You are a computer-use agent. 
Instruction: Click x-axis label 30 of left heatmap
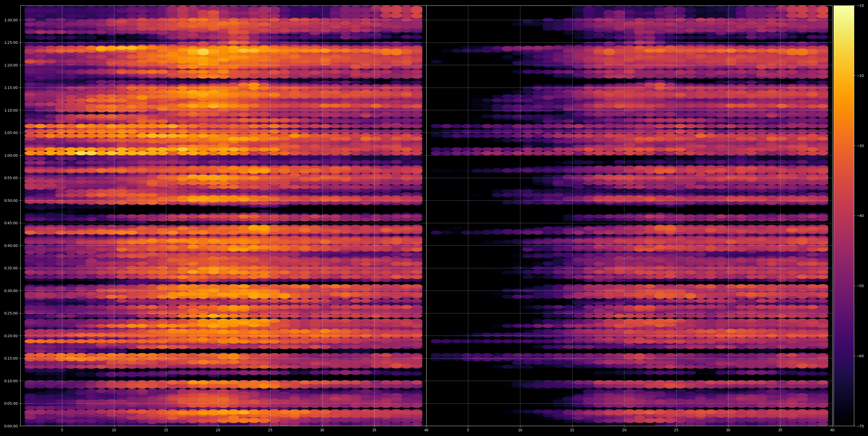click(322, 430)
